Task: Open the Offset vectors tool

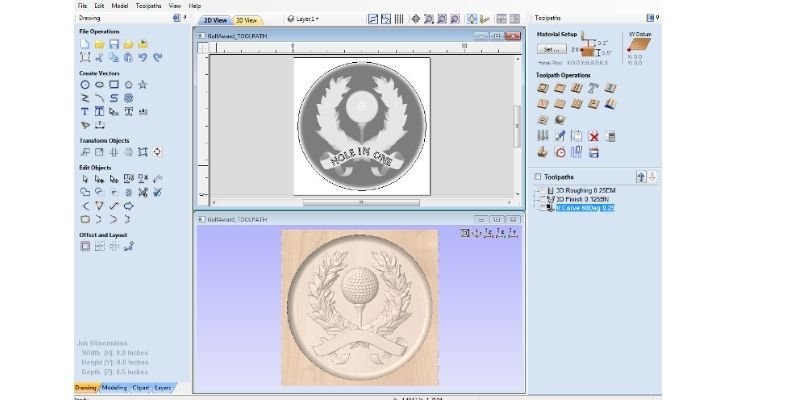Action: 85,246
